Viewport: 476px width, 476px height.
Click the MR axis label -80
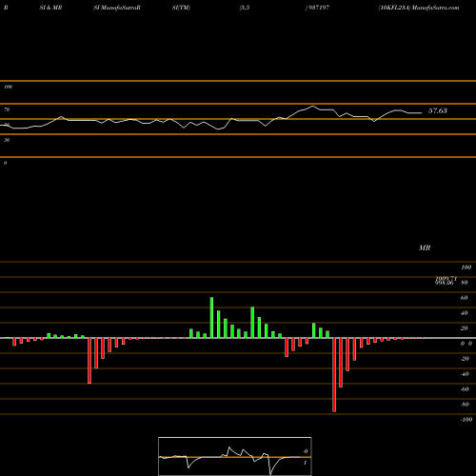point(465,405)
